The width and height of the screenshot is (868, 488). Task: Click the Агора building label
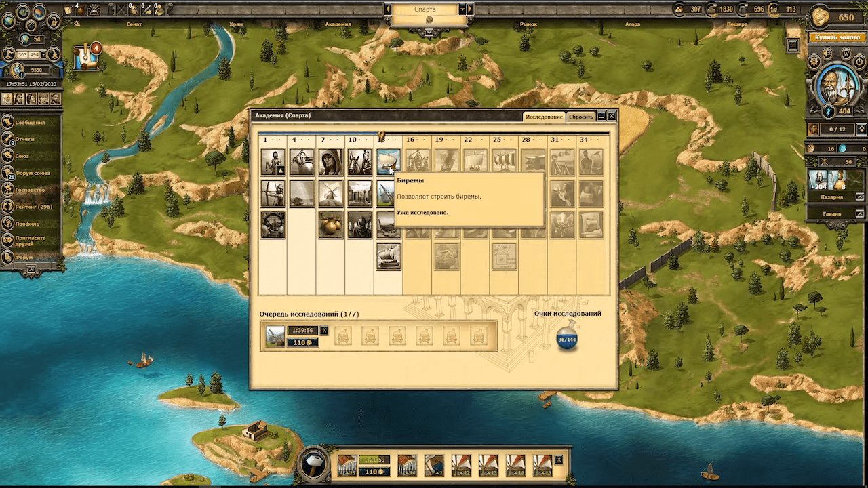point(632,24)
